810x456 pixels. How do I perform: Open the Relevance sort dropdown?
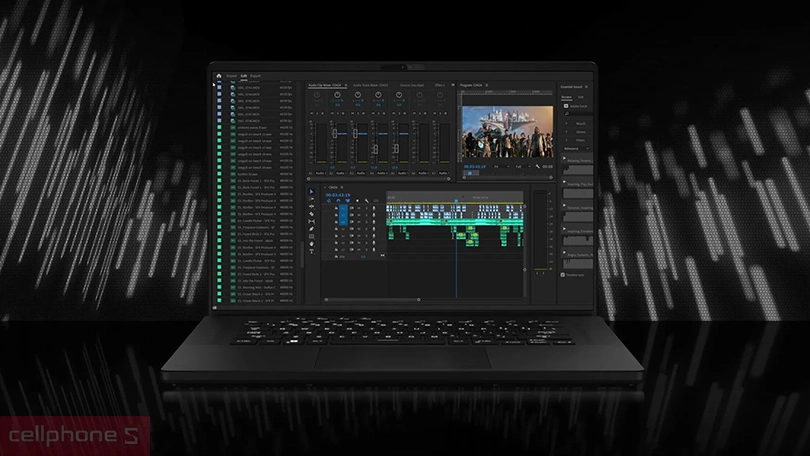point(577,148)
